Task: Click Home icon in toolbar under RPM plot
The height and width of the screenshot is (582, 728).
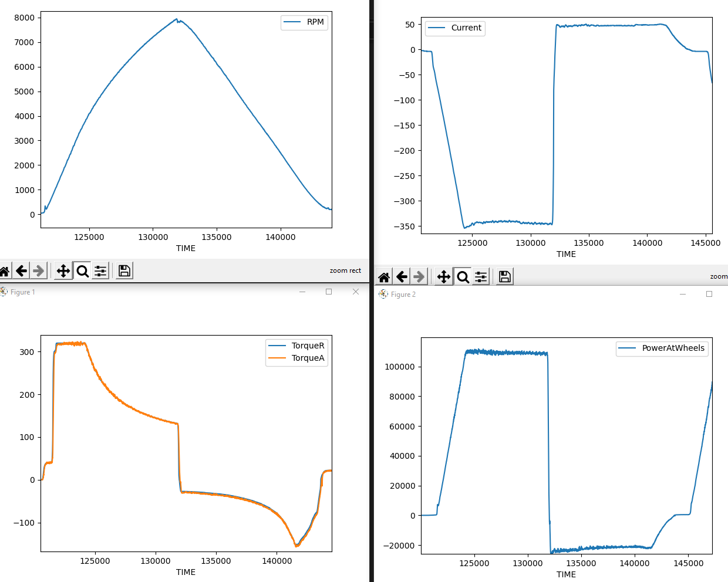Action: click(5, 270)
